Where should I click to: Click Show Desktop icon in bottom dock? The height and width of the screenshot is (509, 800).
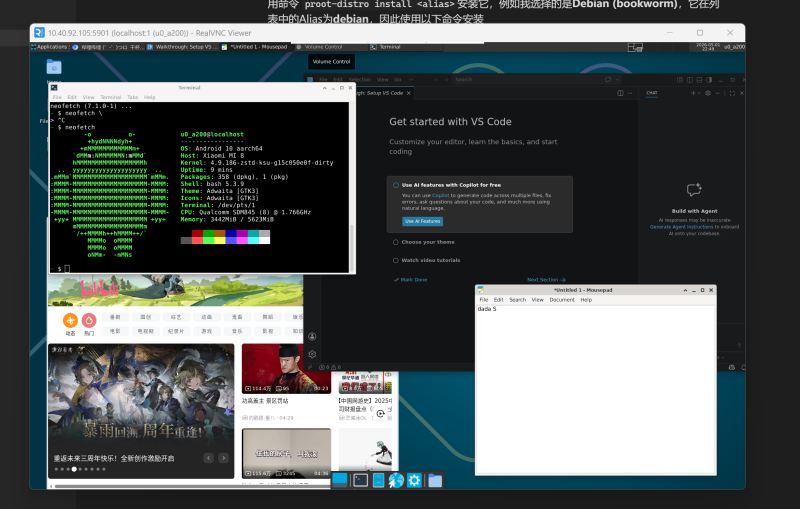pyautogui.click(x=339, y=480)
